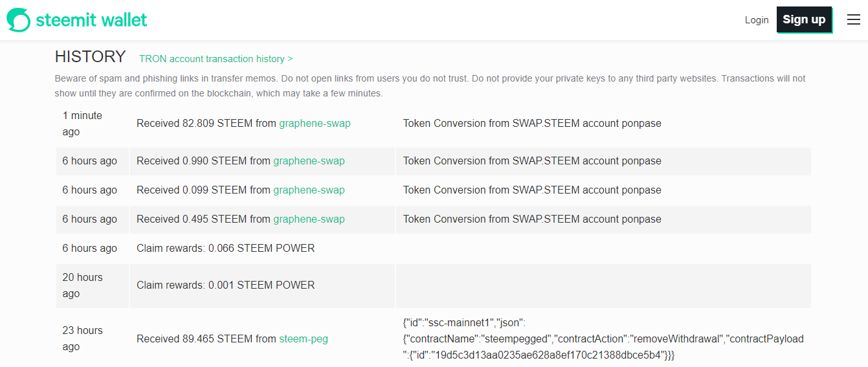The width and height of the screenshot is (868, 367).
Task: Select the HISTORY heading
Action: (91, 57)
